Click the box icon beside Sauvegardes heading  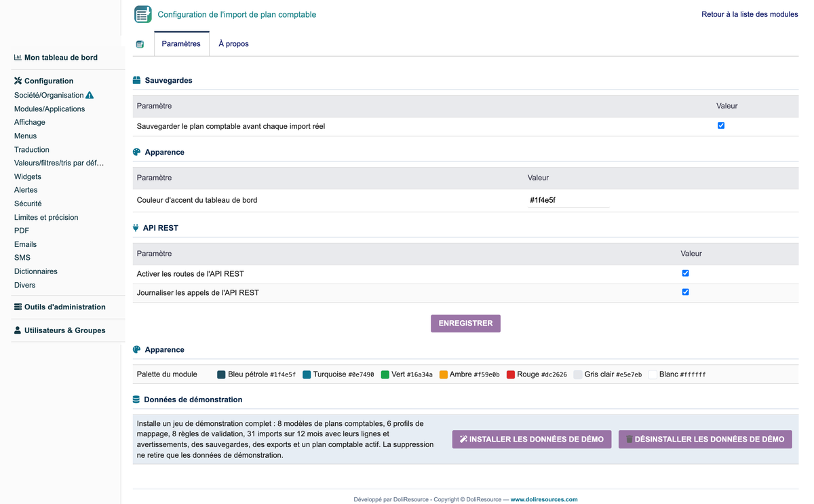[136, 80]
